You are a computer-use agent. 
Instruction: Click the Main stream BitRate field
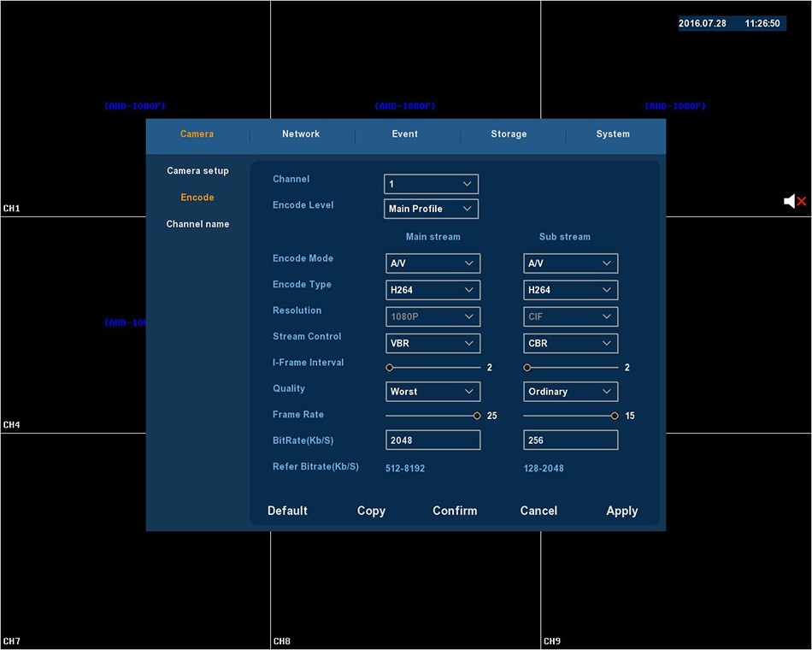click(x=432, y=440)
